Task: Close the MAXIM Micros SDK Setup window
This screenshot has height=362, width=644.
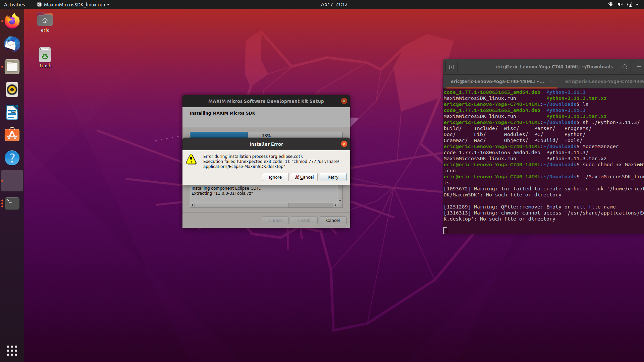Action: 344,101
